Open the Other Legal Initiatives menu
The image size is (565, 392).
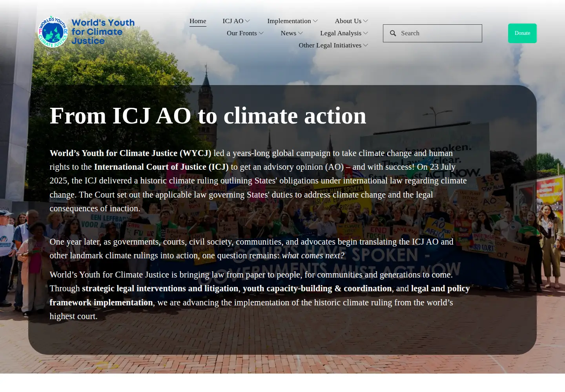(330, 45)
